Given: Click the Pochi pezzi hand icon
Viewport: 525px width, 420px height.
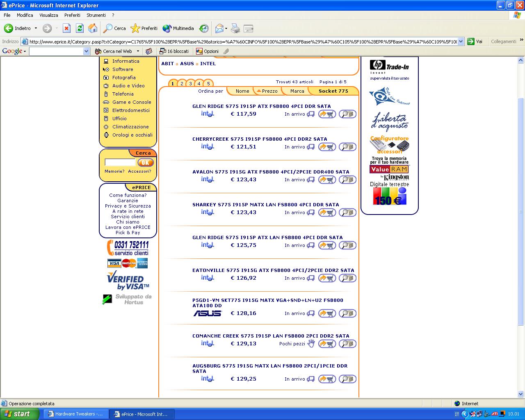Looking at the screenshot, I should click(311, 343).
